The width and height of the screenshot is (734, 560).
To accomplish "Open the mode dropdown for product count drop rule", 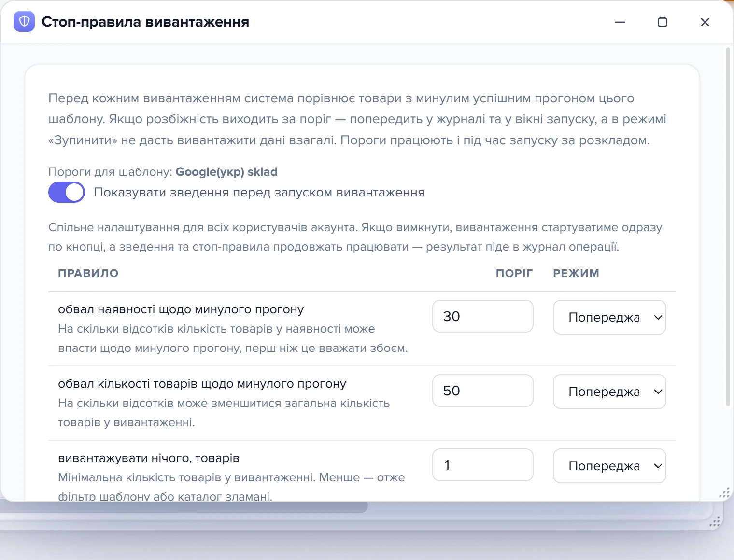I will point(609,392).
